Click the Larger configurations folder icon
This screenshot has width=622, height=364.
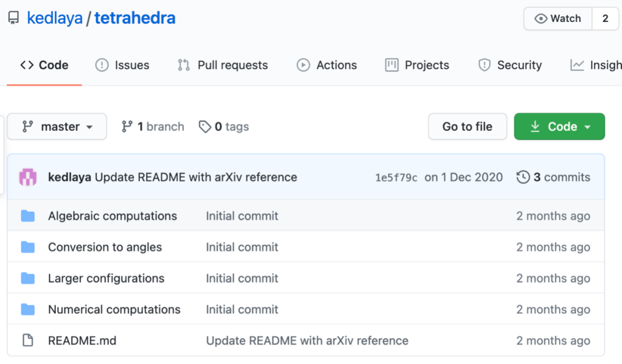pyautogui.click(x=28, y=278)
